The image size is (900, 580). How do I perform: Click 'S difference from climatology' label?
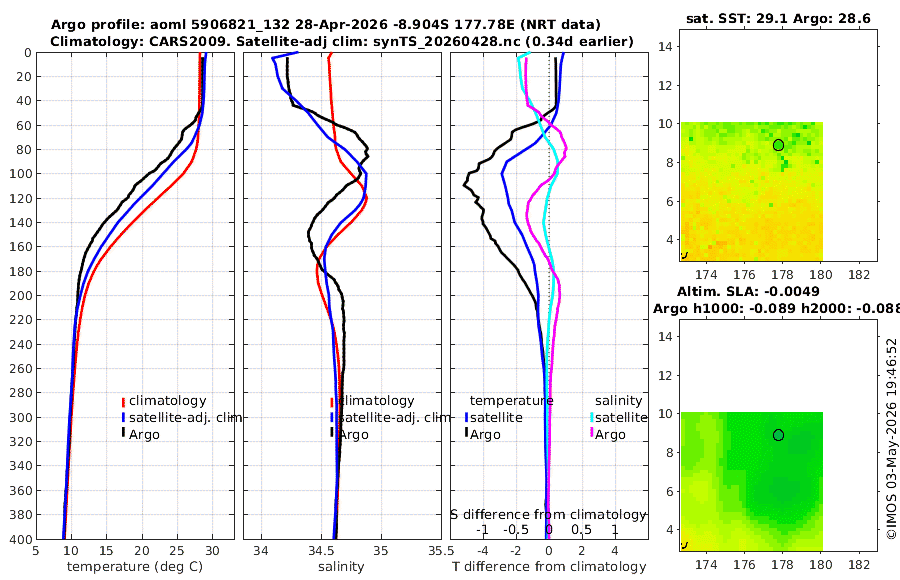(x=548, y=515)
